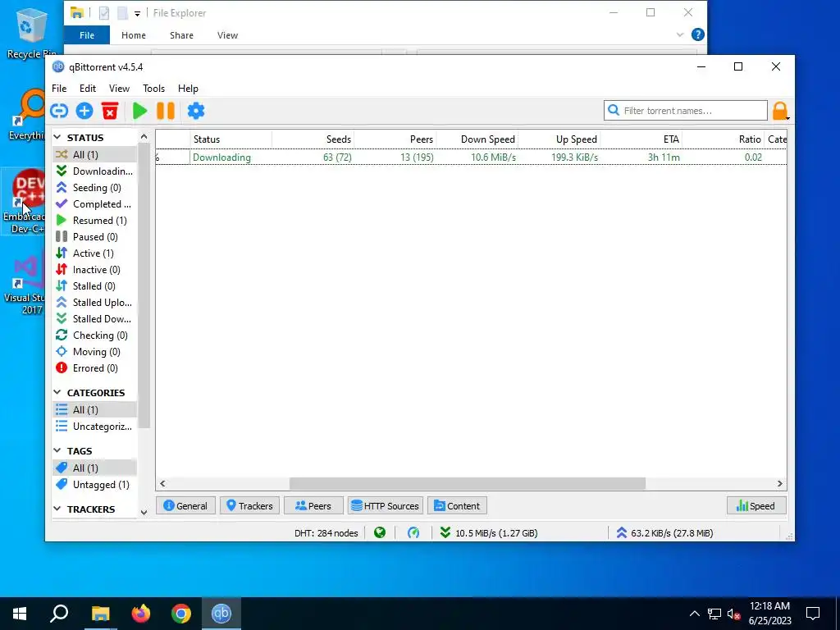Show hidden tray icons chevron
This screenshot has height=630, width=840.
pos(694,614)
